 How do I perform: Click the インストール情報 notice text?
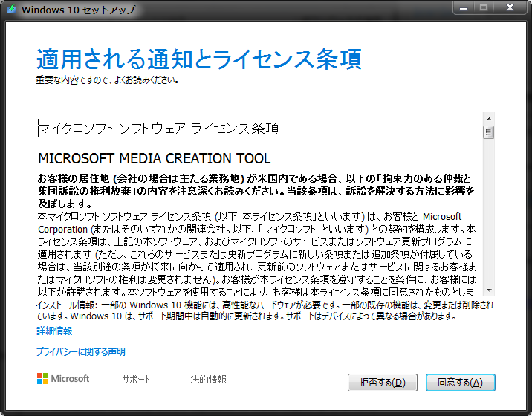point(265,310)
